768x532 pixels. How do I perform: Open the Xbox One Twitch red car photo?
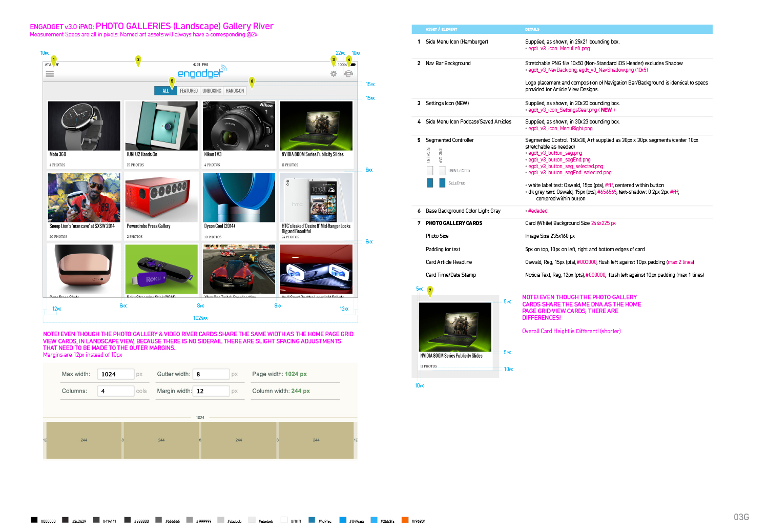(239, 269)
